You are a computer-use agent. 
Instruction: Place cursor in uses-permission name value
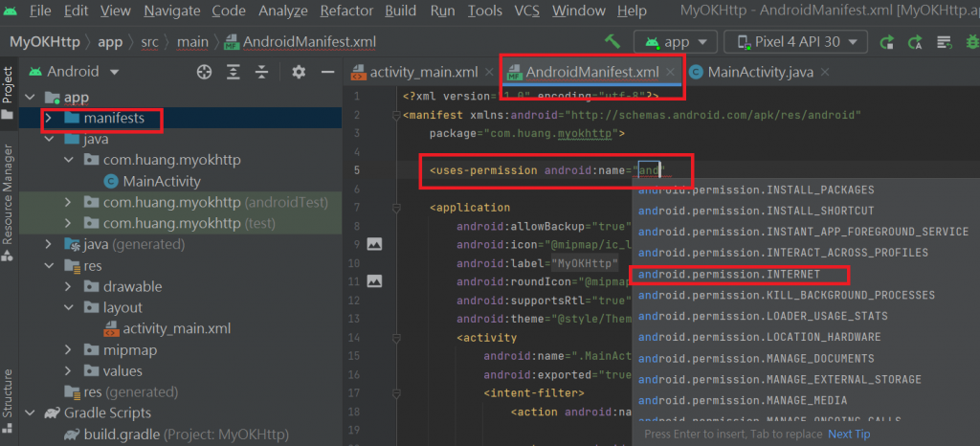650,170
